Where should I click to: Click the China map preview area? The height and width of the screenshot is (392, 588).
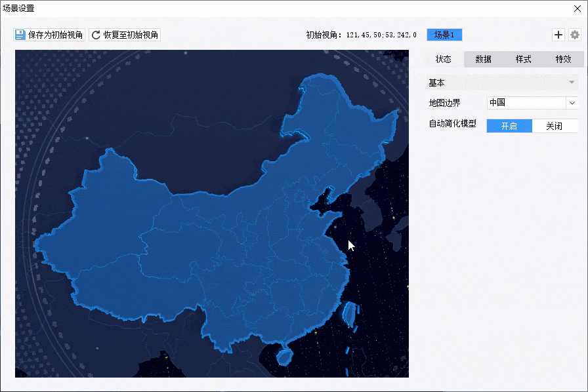tap(212, 214)
